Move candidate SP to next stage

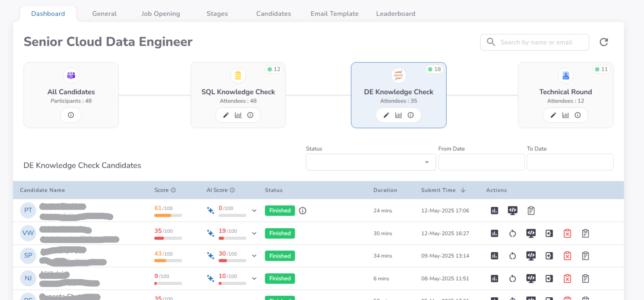[549, 256]
